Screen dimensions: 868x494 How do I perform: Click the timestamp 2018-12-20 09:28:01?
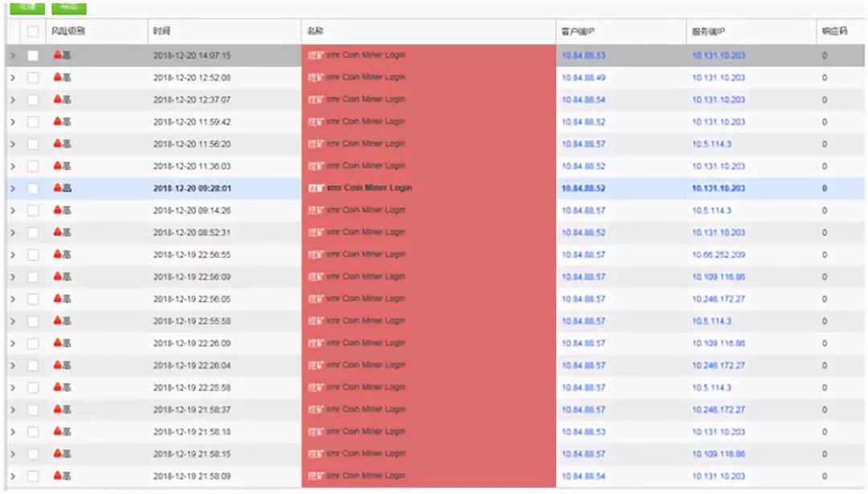[192, 188]
